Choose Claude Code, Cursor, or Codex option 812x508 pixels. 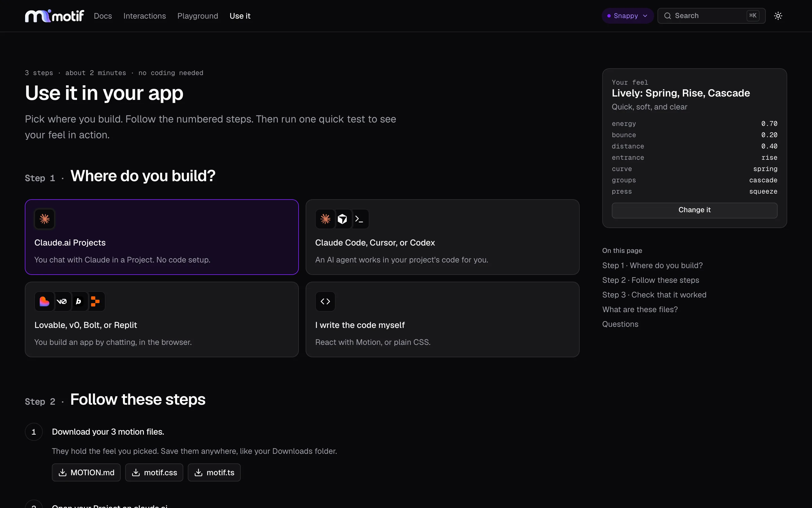coord(442,237)
